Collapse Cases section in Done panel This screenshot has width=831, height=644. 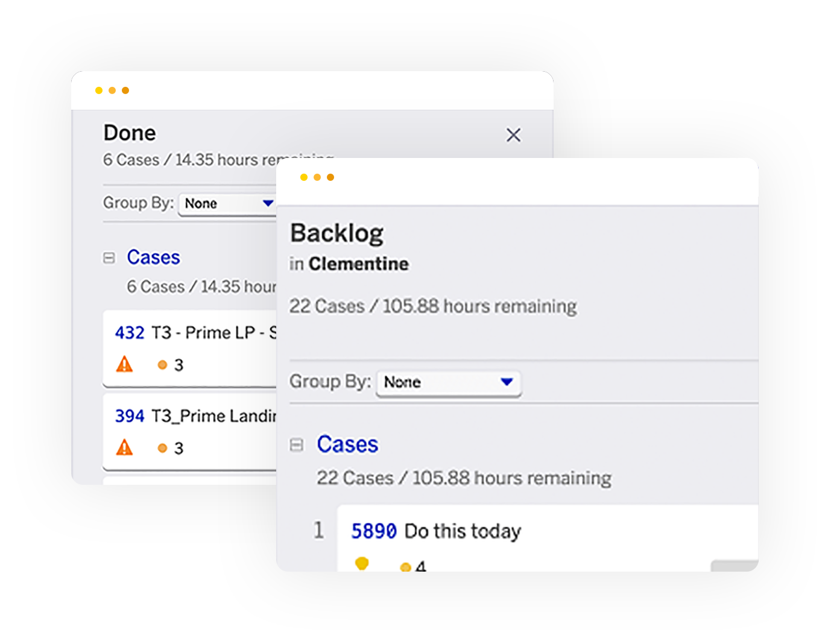point(109,258)
